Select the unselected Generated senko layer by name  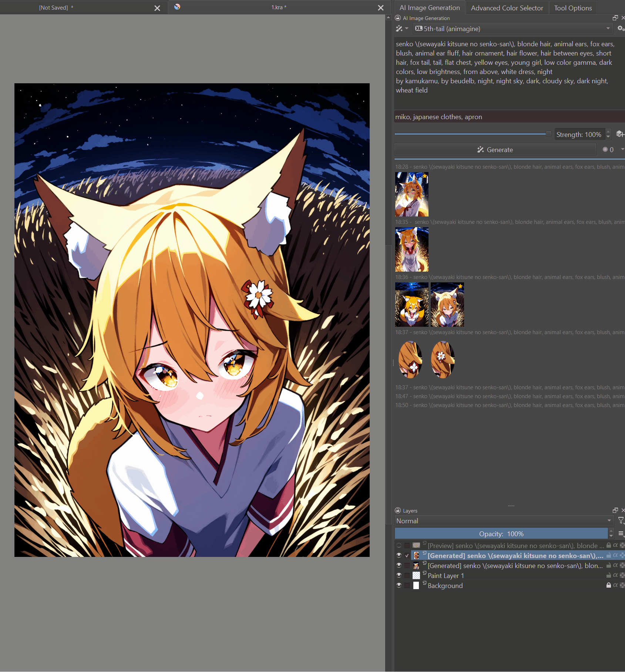pos(515,565)
